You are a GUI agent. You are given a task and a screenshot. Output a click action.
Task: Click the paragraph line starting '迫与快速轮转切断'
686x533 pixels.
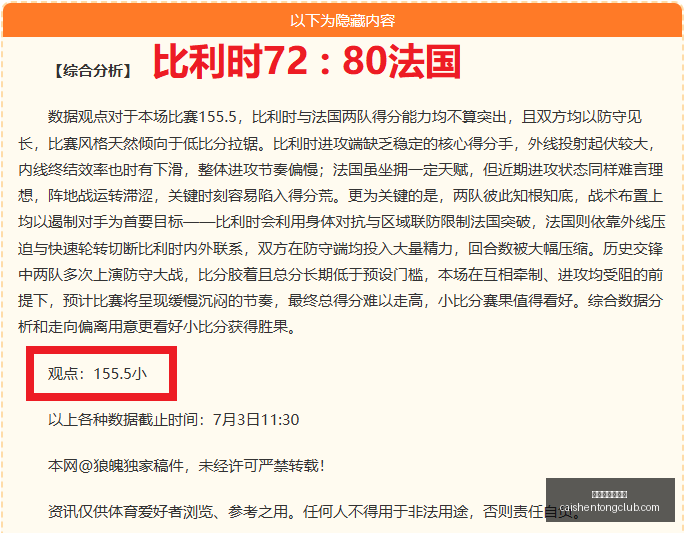pyautogui.click(x=341, y=248)
